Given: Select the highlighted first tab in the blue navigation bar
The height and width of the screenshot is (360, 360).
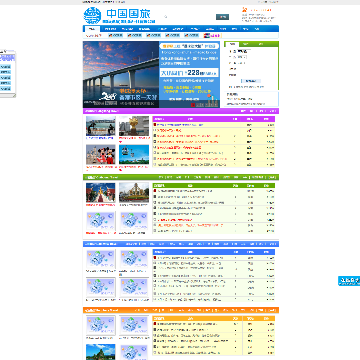Looking at the screenshot, I should click(92, 29).
